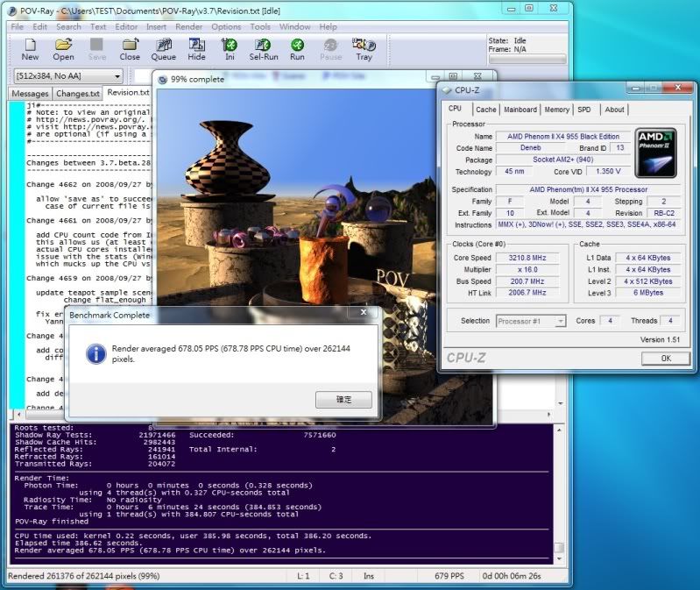The image size is (700, 590).
Task: Open the Options menu
Action: (x=226, y=27)
